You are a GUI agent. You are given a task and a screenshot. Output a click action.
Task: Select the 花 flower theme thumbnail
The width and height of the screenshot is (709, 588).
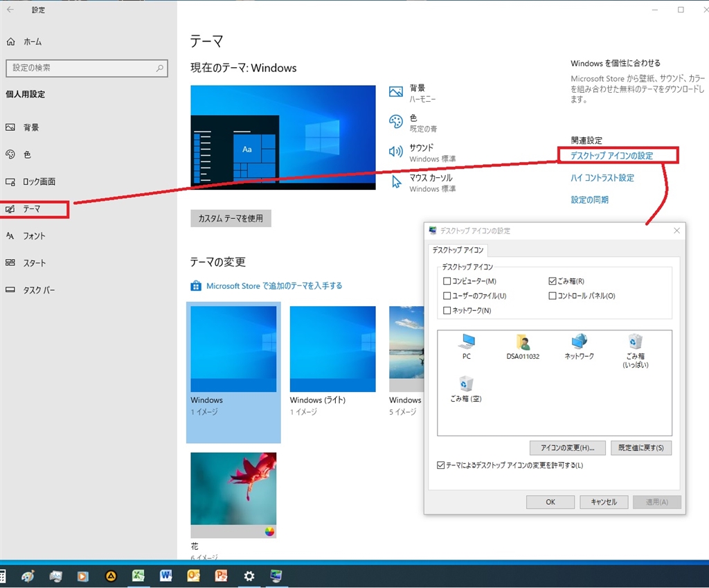coord(233,495)
